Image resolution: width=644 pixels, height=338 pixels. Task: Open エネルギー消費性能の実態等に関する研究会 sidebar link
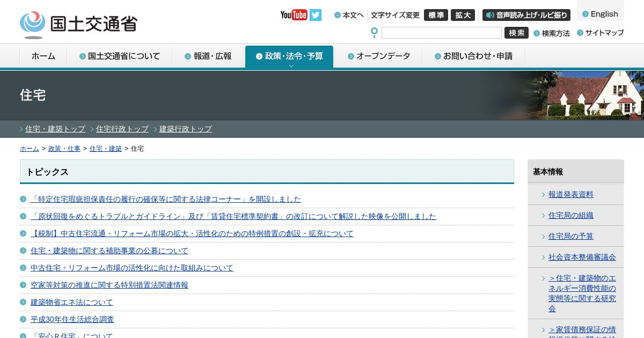[x=582, y=293]
